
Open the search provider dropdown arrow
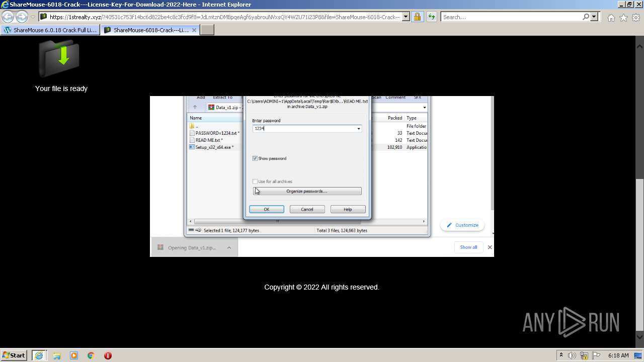[594, 17]
